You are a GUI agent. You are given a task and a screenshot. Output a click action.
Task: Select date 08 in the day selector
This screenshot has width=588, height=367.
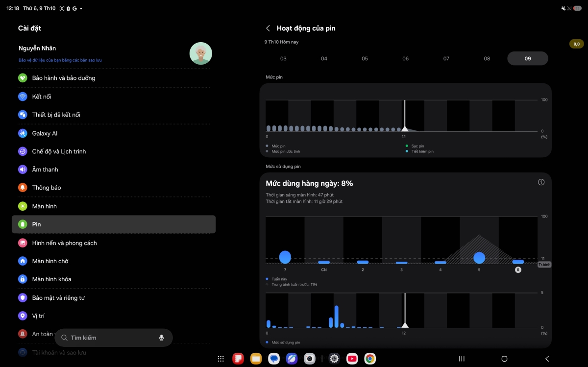(487, 59)
